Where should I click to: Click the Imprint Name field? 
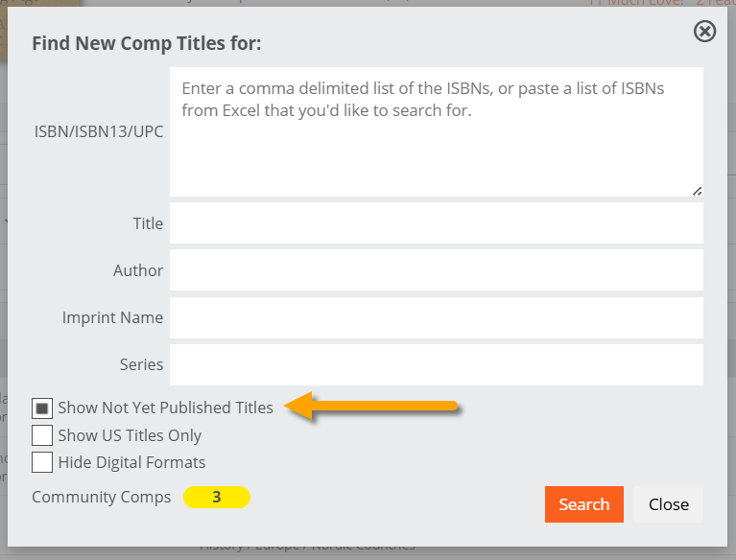(436, 317)
